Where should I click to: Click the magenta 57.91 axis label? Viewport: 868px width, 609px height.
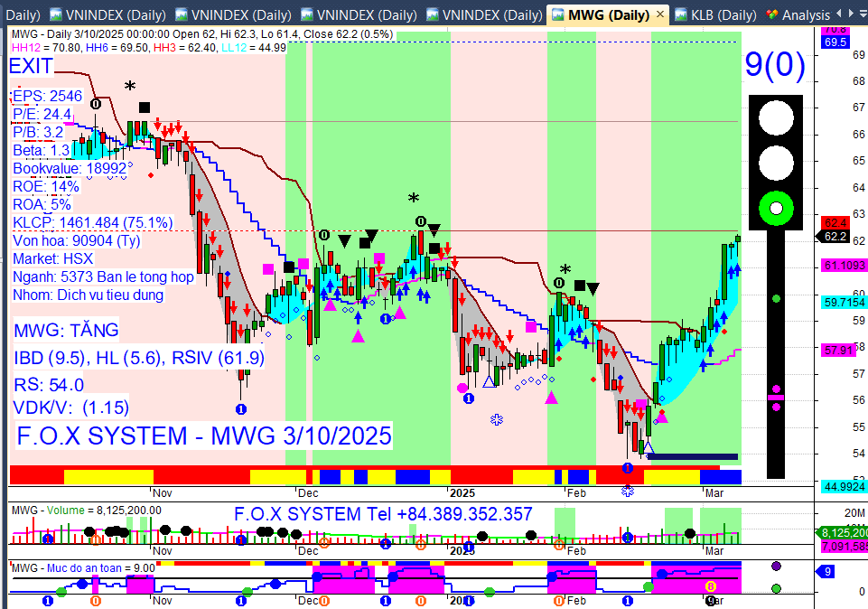point(838,350)
